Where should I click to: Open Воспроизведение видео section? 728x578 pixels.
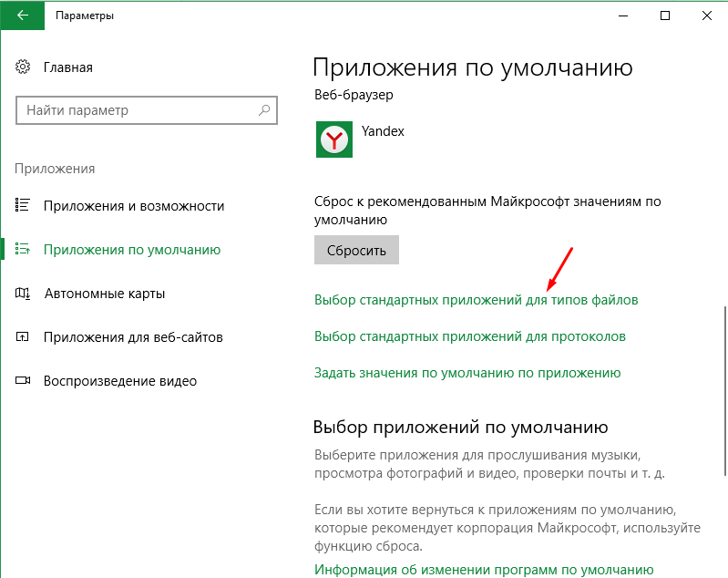[119, 381]
